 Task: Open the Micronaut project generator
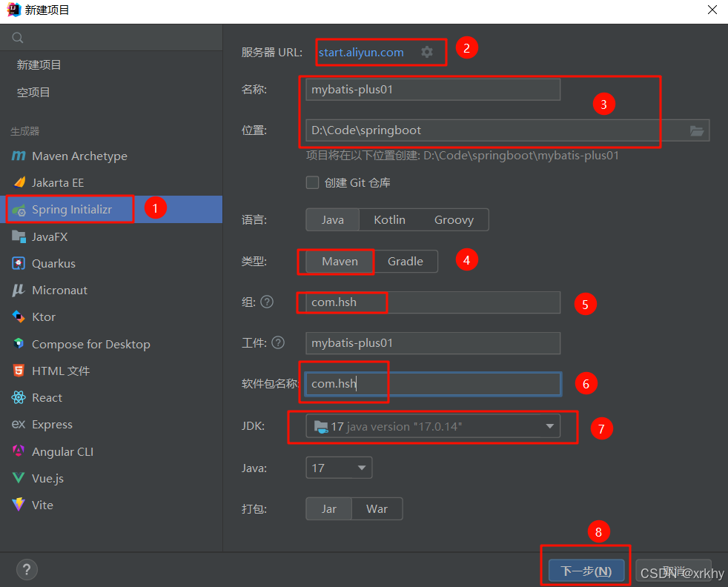pyautogui.click(x=59, y=290)
